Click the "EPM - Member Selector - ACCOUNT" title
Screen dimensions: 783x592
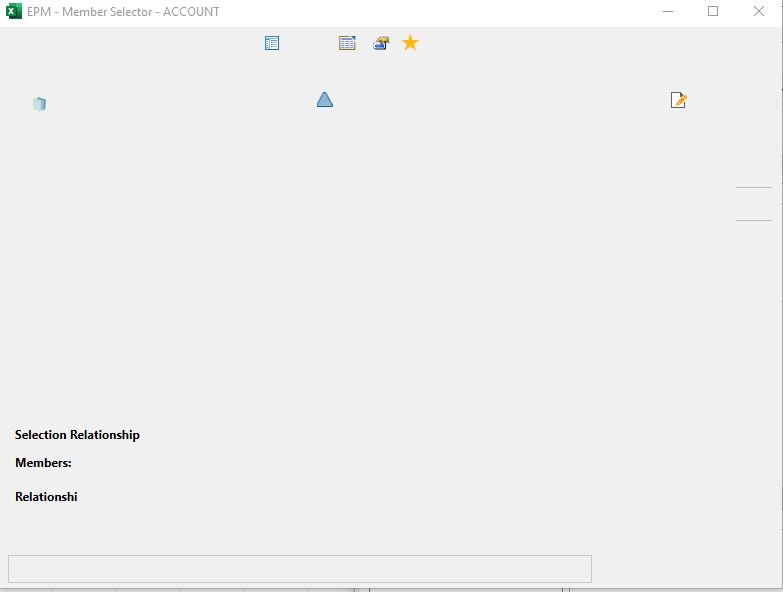click(x=123, y=11)
